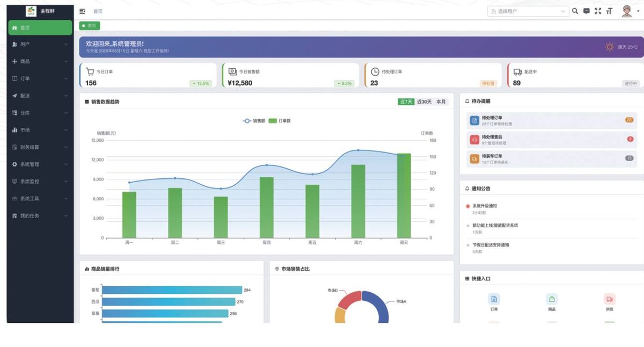
Task: Open the font size icon in header
Action: pyautogui.click(x=609, y=11)
